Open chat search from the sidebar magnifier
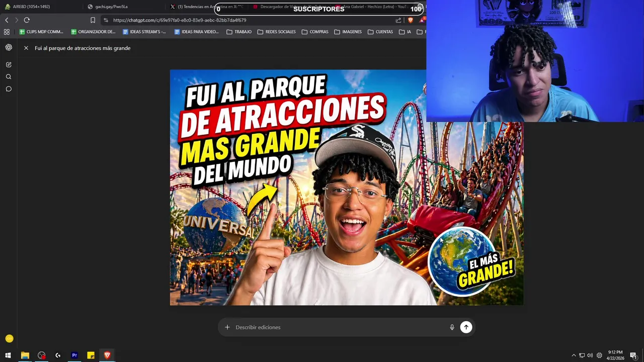The image size is (644, 362). 9,77
